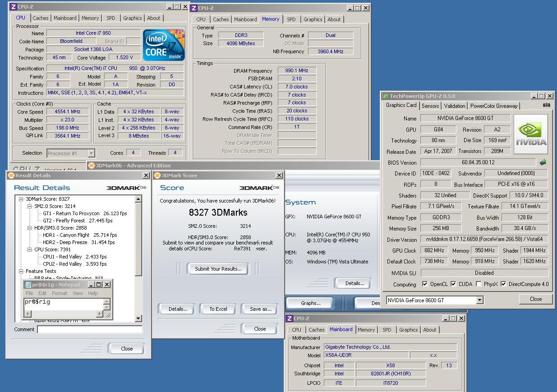Click Close in the Result Details window

(127, 349)
